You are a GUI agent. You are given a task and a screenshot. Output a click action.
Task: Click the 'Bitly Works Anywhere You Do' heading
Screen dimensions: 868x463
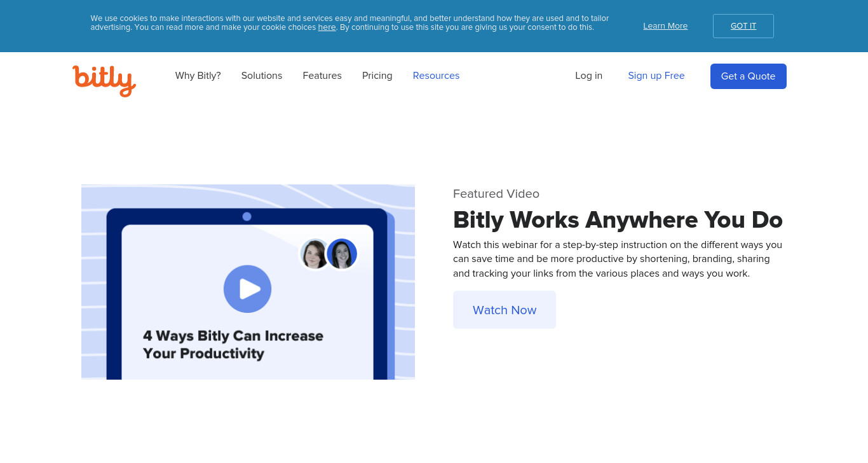point(618,220)
